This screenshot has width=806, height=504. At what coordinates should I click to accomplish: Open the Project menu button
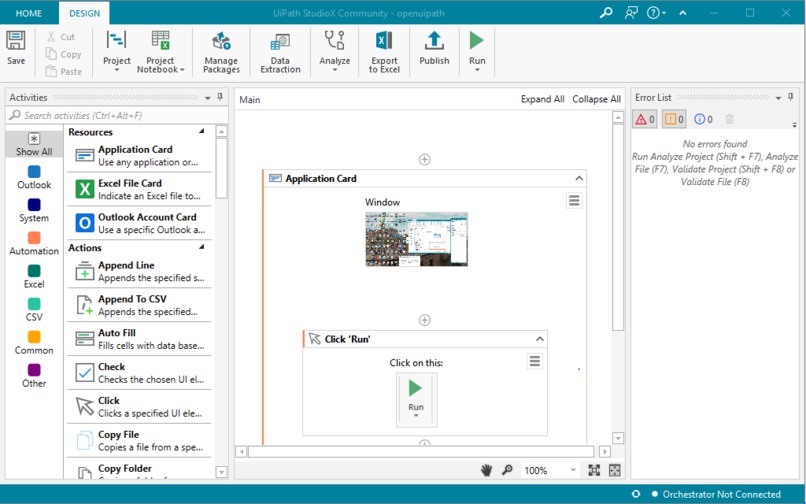[x=117, y=51]
